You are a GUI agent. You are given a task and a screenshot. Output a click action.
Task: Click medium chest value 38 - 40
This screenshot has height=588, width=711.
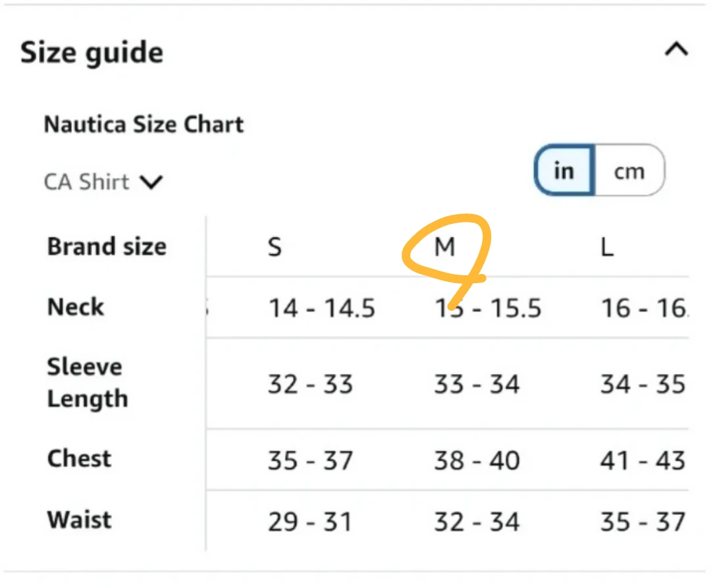(x=477, y=461)
